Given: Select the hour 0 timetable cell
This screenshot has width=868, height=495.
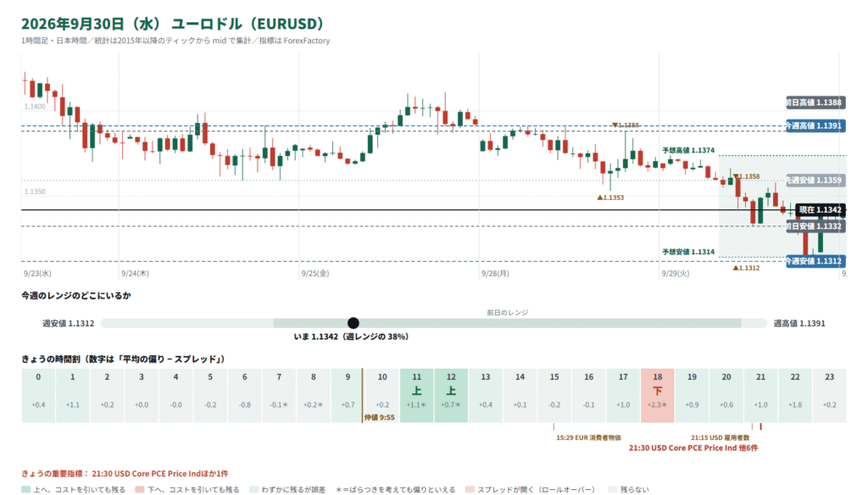Looking at the screenshot, I should pyautogui.click(x=38, y=395).
